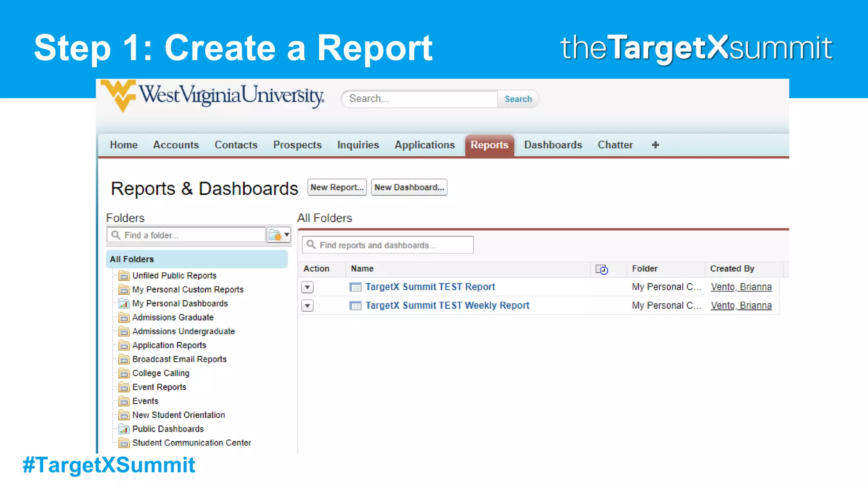
Task: Open action dropdown for TargetX Summit TEST Report
Action: [x=308, y=287]
